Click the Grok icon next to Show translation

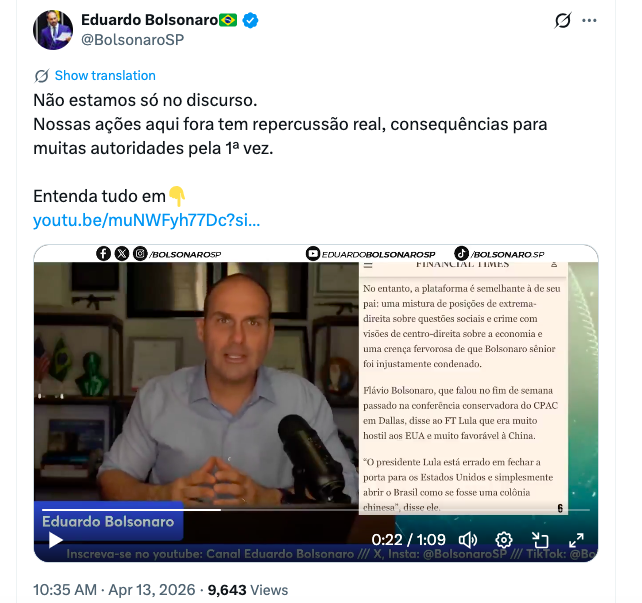pos(42,76)
